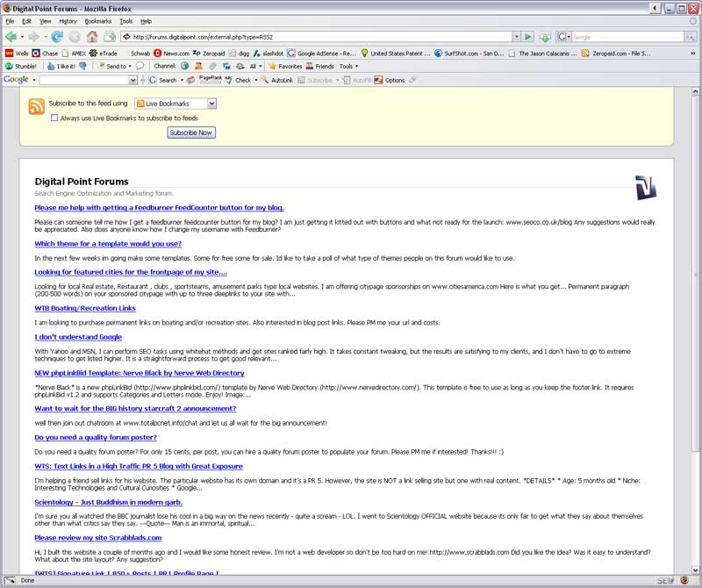This screenshot has width=702, height=588.
Task: Go back using the green Back arrow
Action: (x=11, y=37)
